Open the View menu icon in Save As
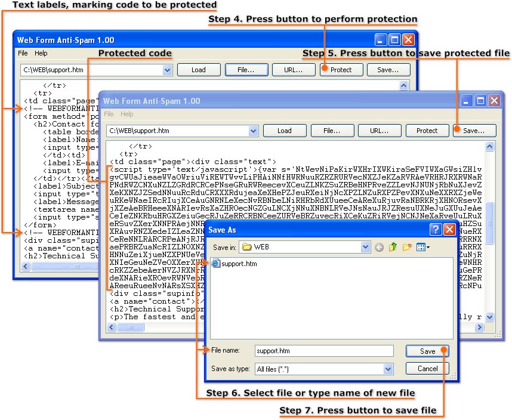The width and height of the screenshot is (512, 420). tap(423, 248)
